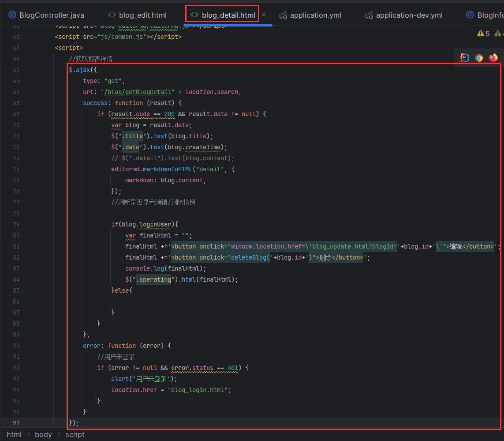Click the success: function (result) line
Image resolution: width=504 pixels, height=441 pixels.
[132, 103]
